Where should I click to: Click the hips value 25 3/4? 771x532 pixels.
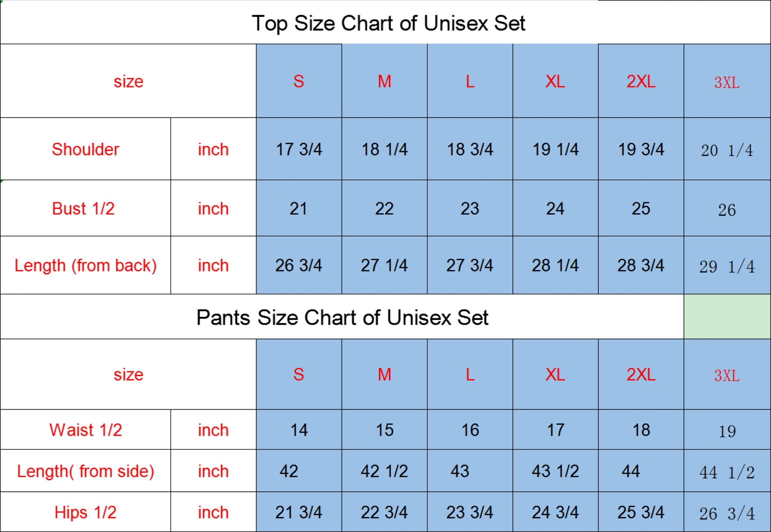641,512
